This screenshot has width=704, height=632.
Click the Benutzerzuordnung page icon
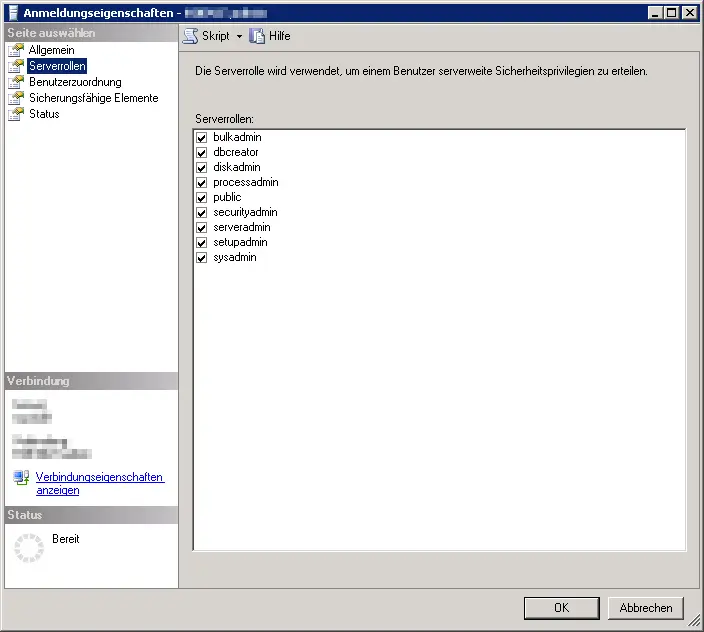pyautogui.click(x=16, y=82)
